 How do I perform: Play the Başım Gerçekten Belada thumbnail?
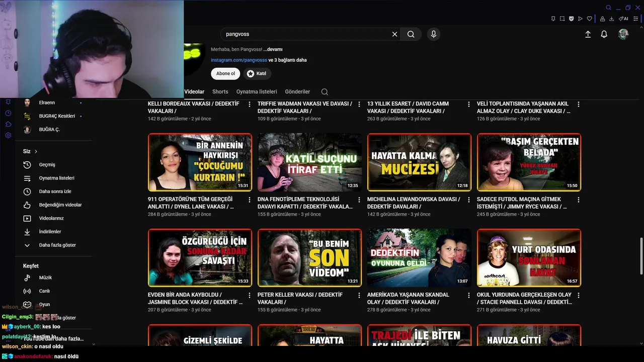click(x=529, y=162)
